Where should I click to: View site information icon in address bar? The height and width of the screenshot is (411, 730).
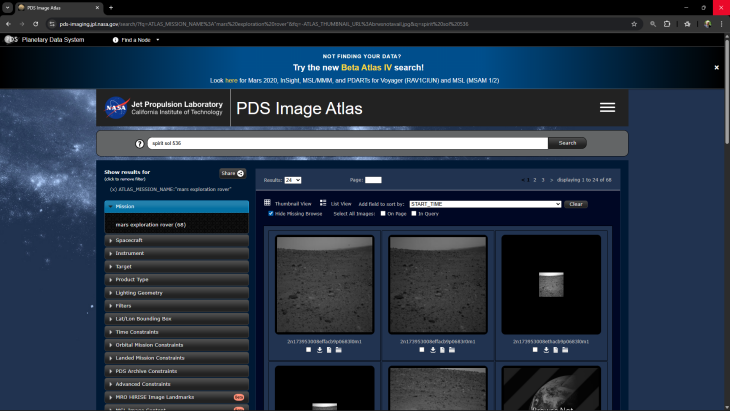pyautogui.click(x=52, y=24)
